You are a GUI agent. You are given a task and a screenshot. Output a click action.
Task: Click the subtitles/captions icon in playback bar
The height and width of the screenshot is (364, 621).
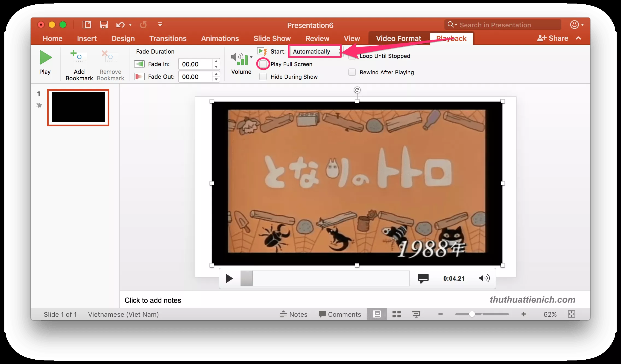pos(423,278)
